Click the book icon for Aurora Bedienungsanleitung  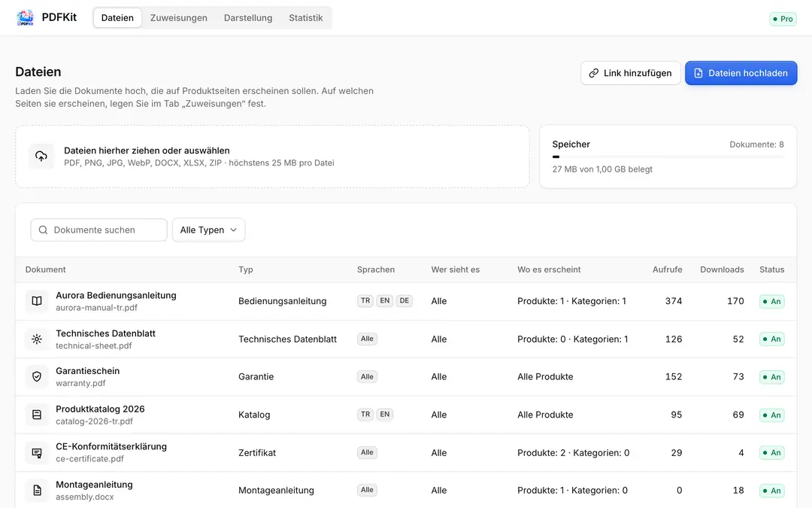tap(37, 301)
